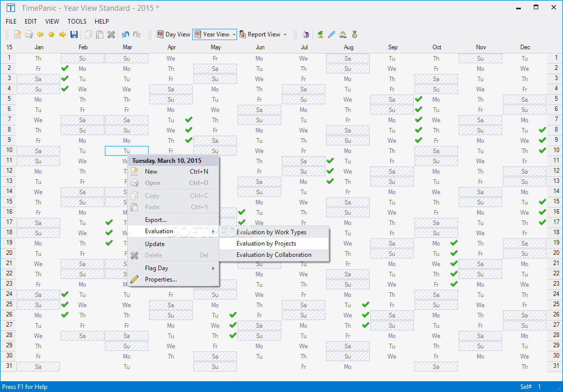This screenshot has height=392, width=563.
Task: Open the Report View
Action: (x=260, y=34)
